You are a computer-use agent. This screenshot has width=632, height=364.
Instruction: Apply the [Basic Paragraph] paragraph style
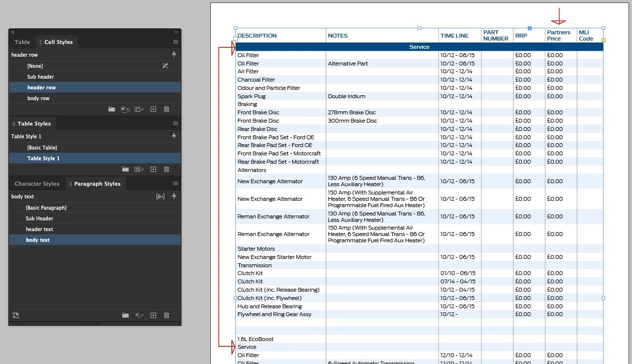95,208
